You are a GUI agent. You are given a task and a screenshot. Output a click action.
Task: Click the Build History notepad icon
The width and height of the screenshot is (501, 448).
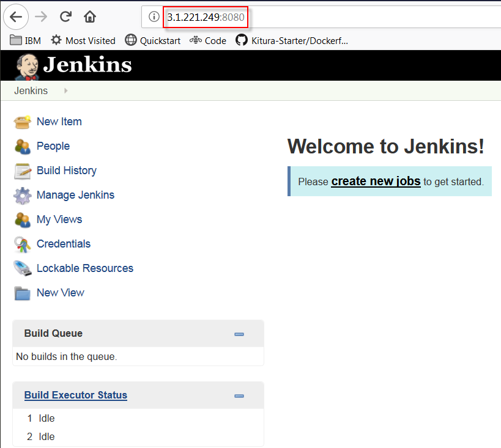tap(23, 171)
